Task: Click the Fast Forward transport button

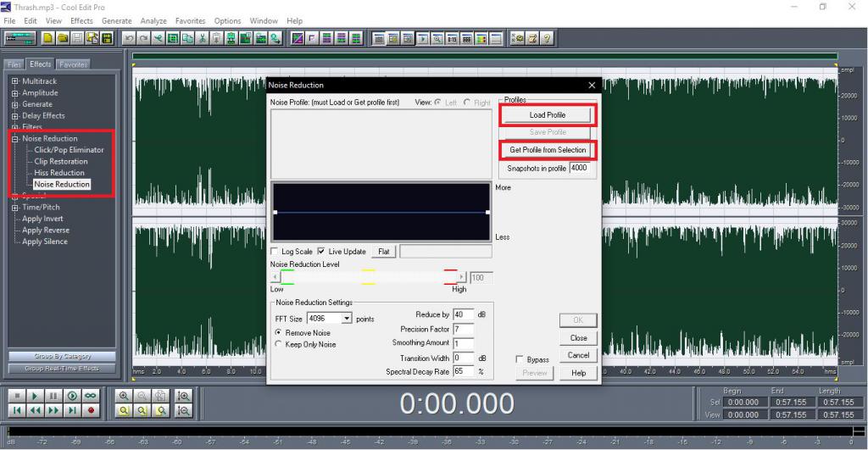Action: click(53, 410)
